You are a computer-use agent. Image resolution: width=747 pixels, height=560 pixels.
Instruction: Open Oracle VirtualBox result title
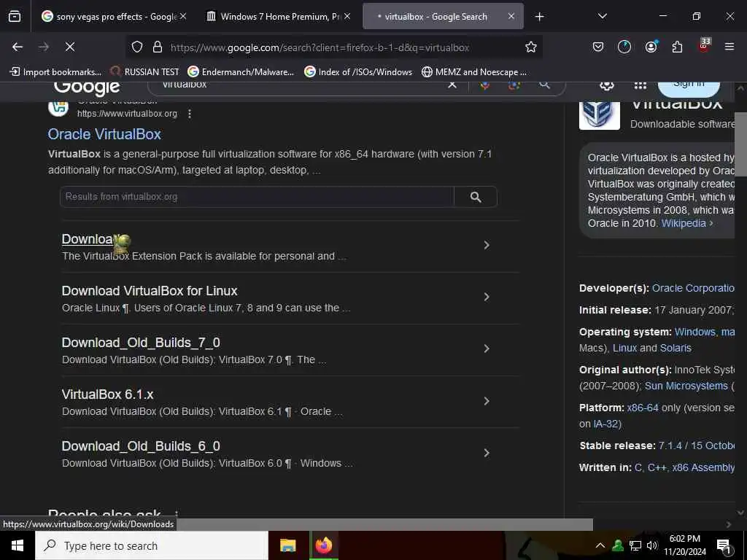pos(104,134)
